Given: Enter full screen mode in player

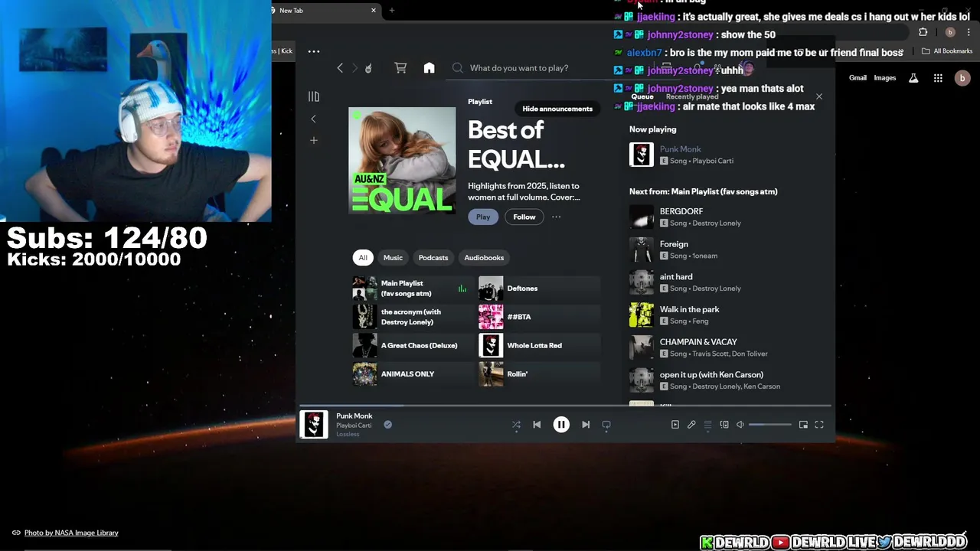Looking at the screenshot, I should point(819,425).
